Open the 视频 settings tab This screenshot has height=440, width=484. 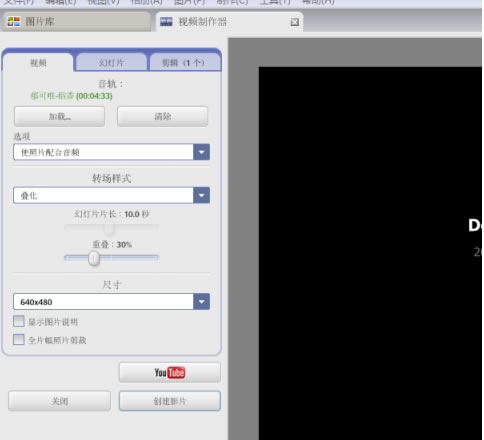tap(38, 63)
